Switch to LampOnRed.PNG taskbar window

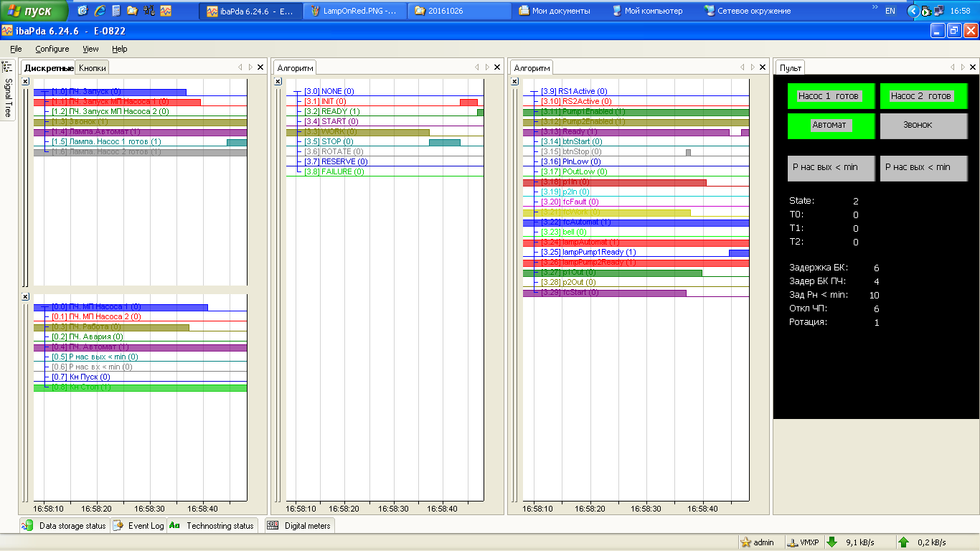(x=355, y=11)
